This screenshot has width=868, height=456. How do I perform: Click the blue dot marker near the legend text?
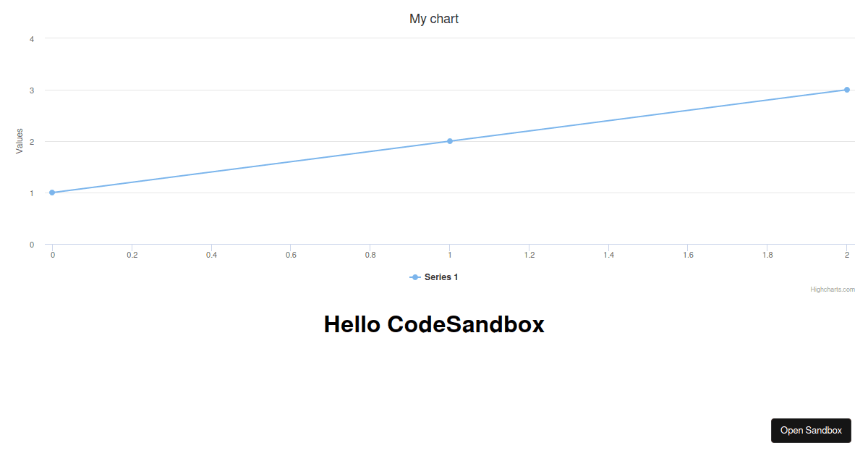tap(413, 276)
